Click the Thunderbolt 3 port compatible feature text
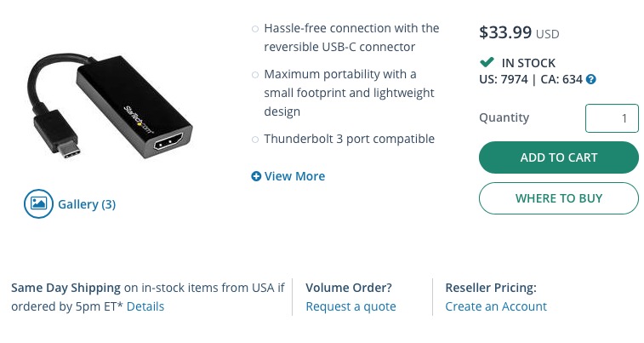This screenshot has height=343, width=644. coord(349,139)
